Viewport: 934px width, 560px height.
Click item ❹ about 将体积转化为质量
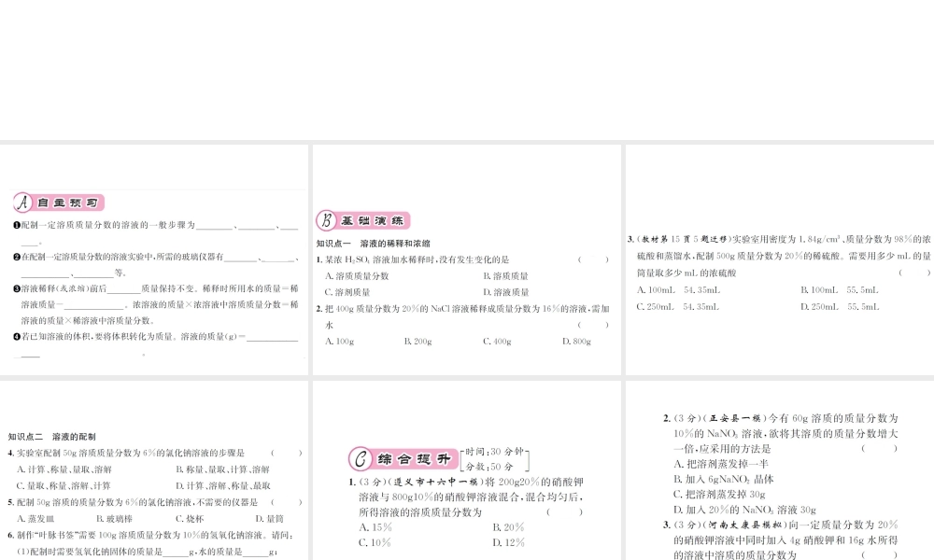coord(155,344)
